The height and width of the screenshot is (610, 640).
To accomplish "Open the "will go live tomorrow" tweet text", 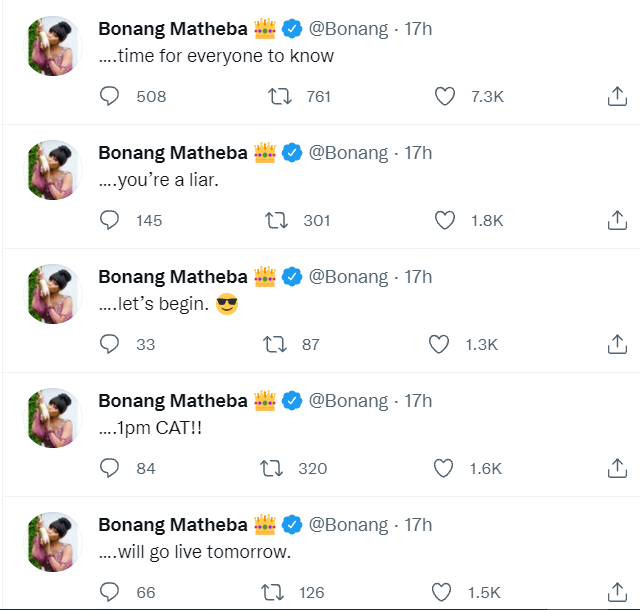I will pyautogui.click(x=195, y=553).
